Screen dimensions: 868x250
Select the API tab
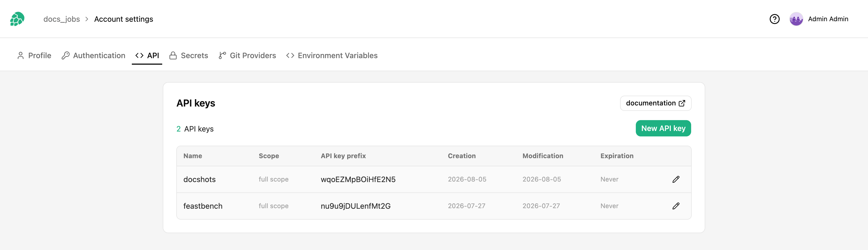(x=147, y=55)
